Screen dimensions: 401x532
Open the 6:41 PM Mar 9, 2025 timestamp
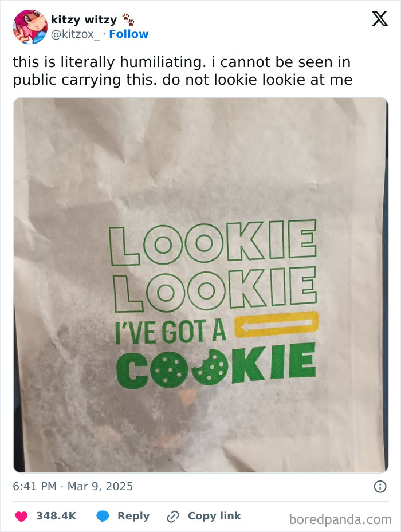pos(73,486)
